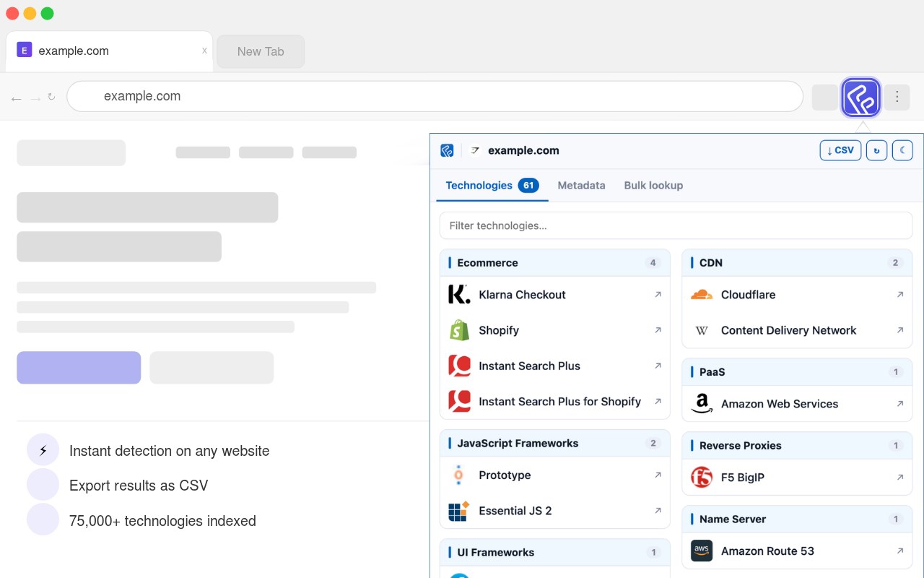This screenshot has height=578, width=924.
Task: Click the browser forward arrow
Action: click(35, 98)
